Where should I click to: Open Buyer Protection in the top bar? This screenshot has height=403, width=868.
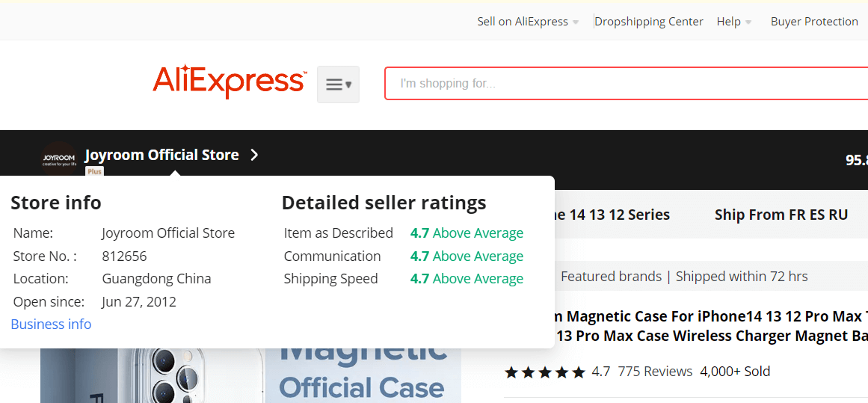click(813, 22)
